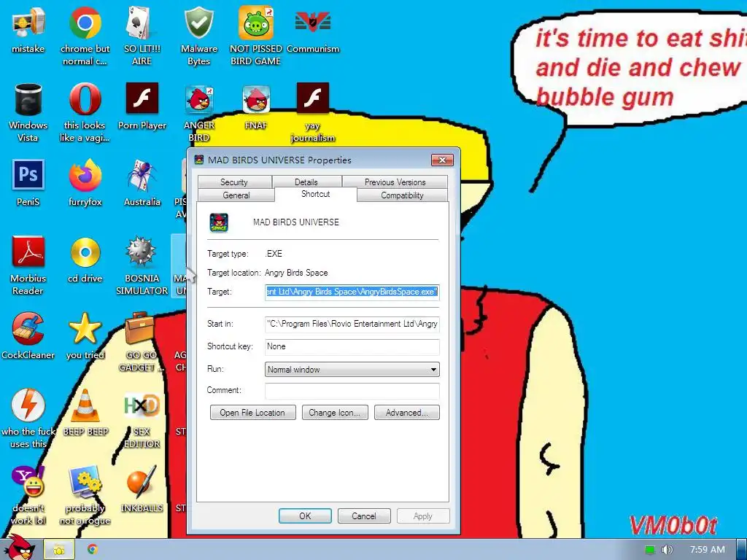Click the 'Windows Vista' recycle bin icon
Viewport: 747px width, 560px height.
(28, 113)
